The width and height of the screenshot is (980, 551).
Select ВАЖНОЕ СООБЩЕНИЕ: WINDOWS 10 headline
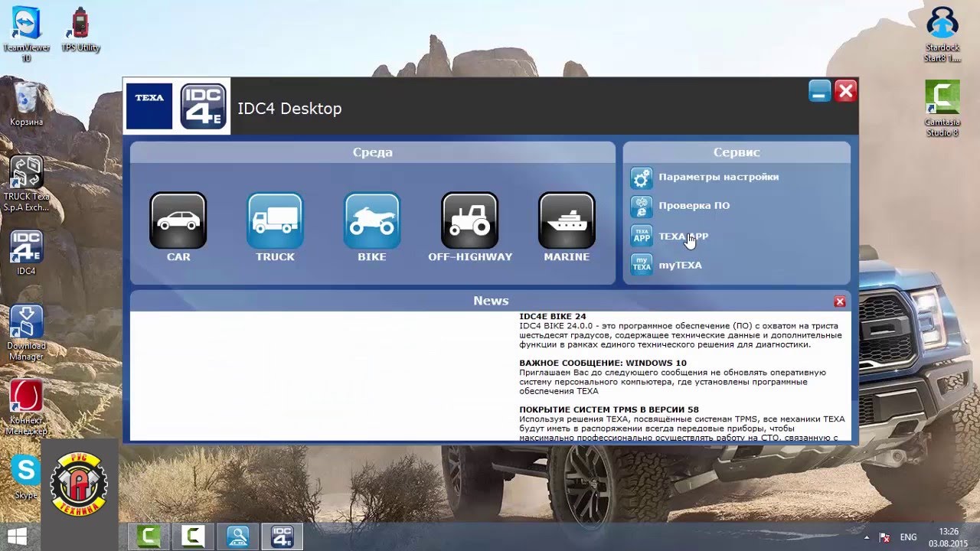(x=603, y=363)
